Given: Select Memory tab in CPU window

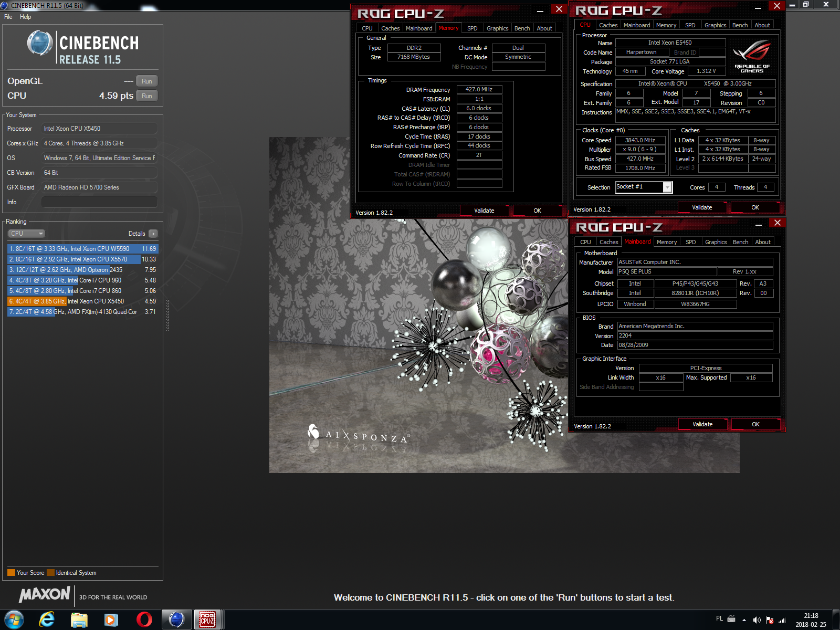Looking at the screenshot, I should pos(666,25).
